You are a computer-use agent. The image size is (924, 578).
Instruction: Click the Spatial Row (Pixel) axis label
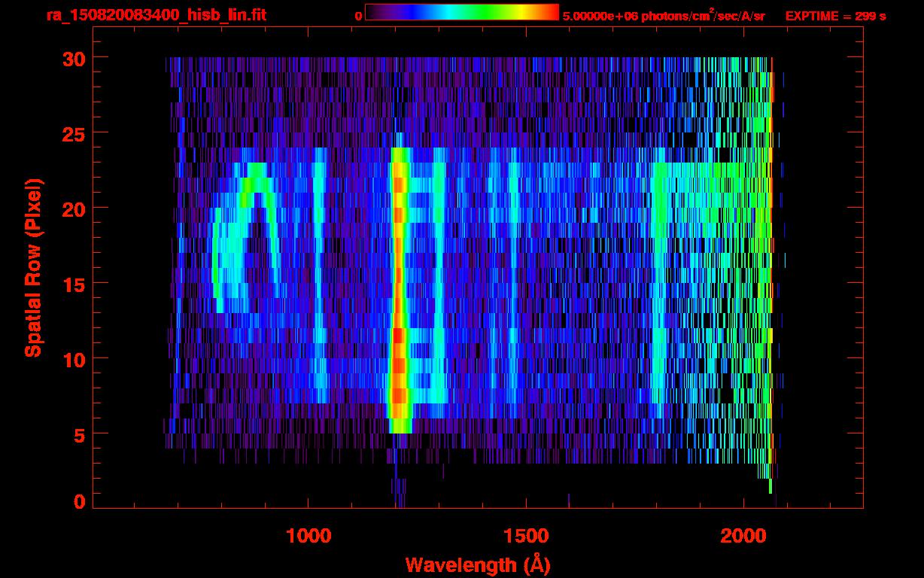(33, 267)
